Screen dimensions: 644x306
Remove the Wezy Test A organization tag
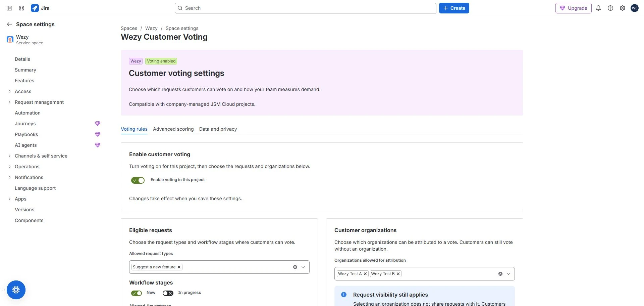pos(365,274)
